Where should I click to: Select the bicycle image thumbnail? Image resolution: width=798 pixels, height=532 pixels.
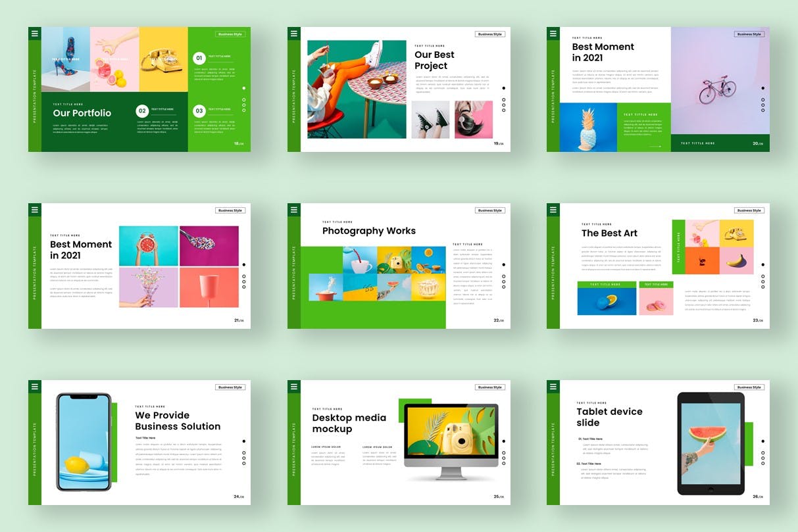tap(717, 89)
